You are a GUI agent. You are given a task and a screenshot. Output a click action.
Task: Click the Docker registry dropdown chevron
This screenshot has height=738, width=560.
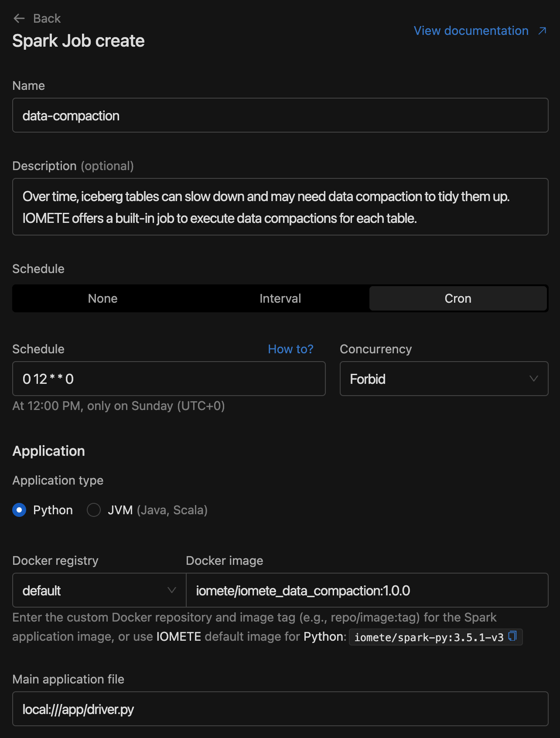(172, 590)
